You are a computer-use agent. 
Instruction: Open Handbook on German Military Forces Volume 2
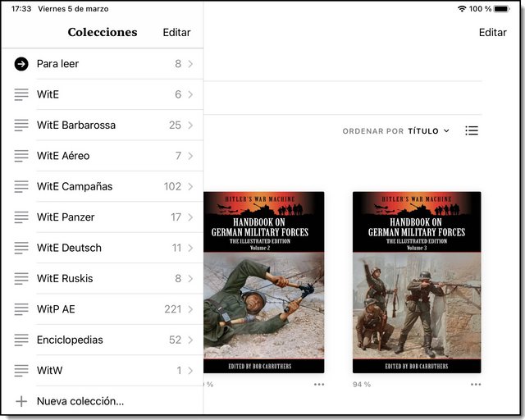pyautogui.click(x=264, y=282)
